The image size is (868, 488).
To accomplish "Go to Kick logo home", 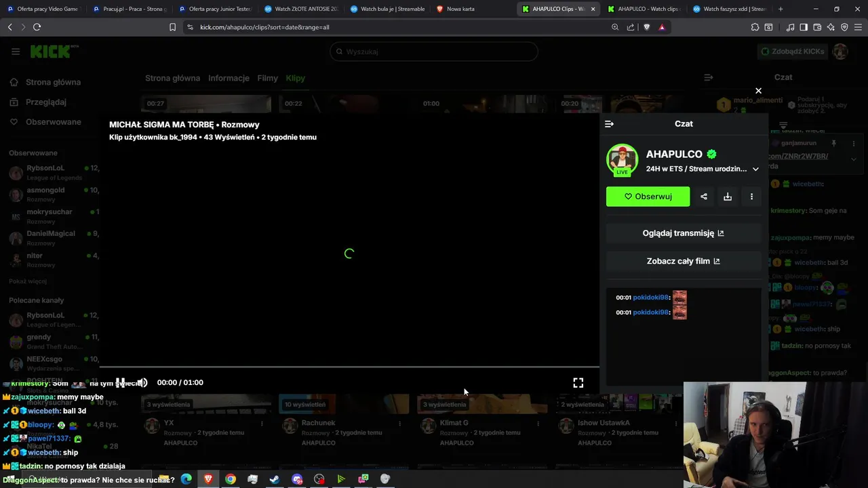I will click(54, 52).
